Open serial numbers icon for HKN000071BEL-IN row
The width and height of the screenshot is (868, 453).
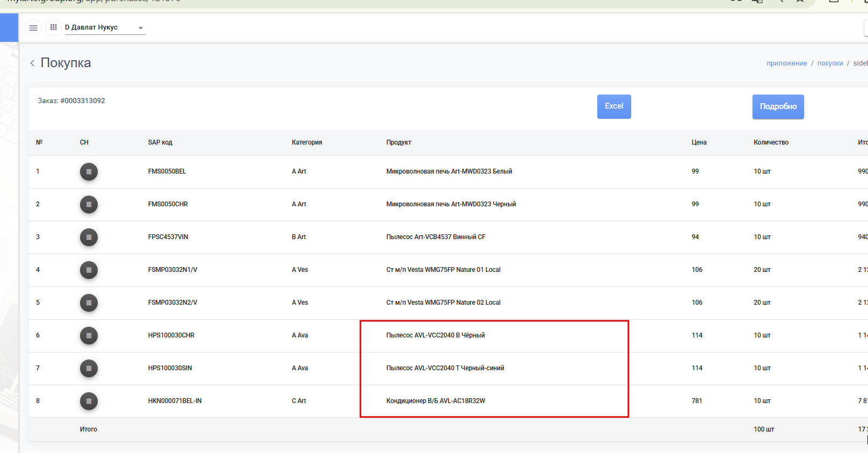coord(89,401)
